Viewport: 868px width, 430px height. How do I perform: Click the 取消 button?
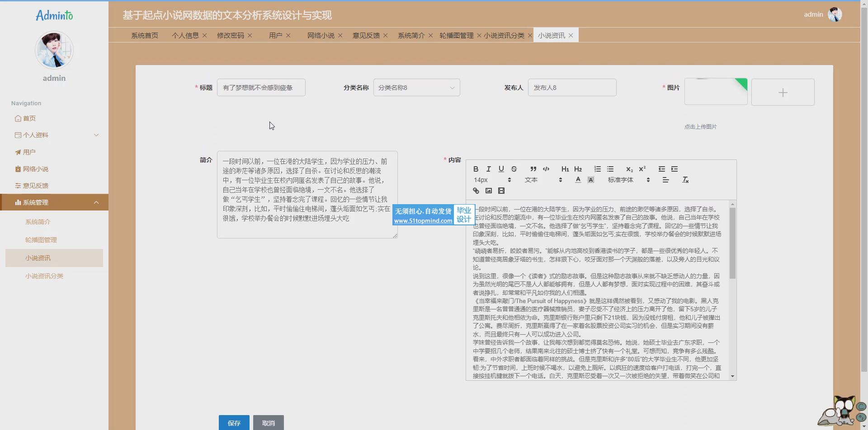coord(268,423)
